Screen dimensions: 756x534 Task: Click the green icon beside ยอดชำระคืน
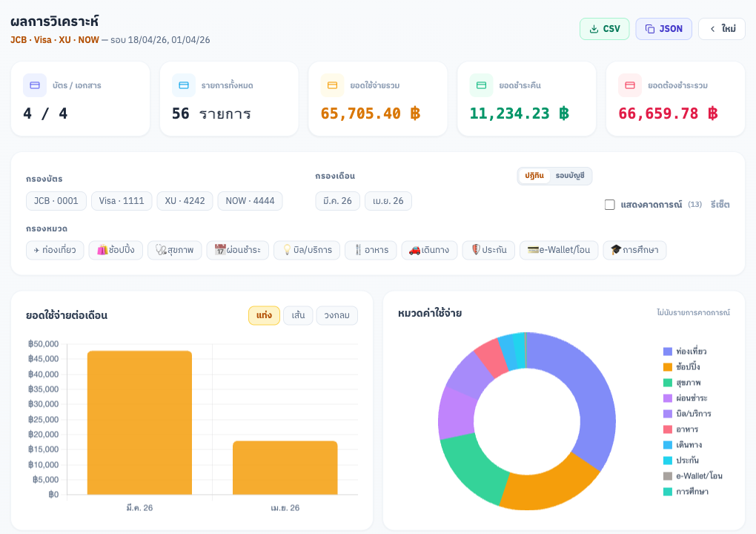(x=481, y=85)
